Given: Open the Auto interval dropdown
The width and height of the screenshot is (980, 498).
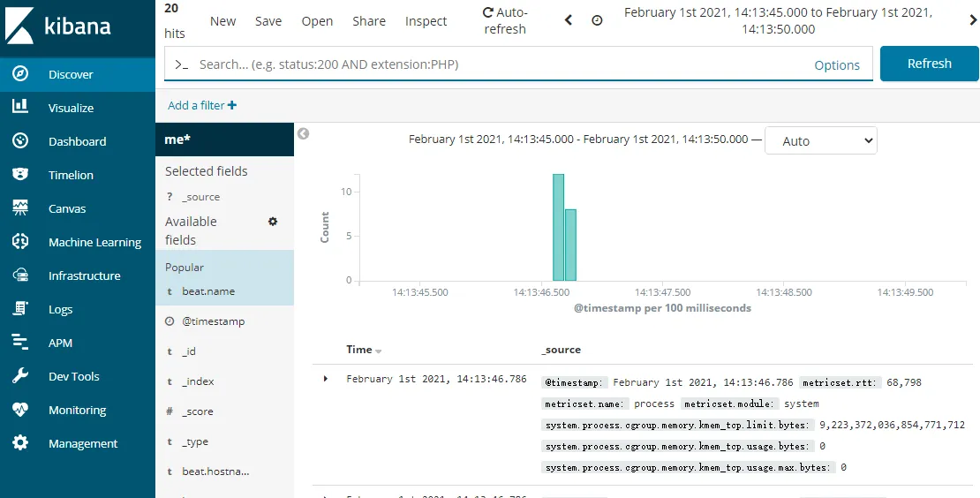Looking at the screenshot, I should coord(820,140).
